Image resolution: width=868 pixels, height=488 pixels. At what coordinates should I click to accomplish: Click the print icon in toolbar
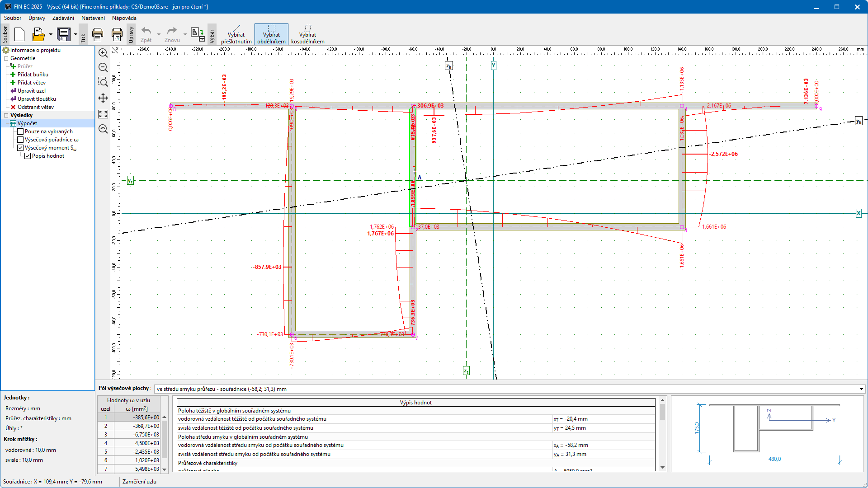(x=98, y=34)
